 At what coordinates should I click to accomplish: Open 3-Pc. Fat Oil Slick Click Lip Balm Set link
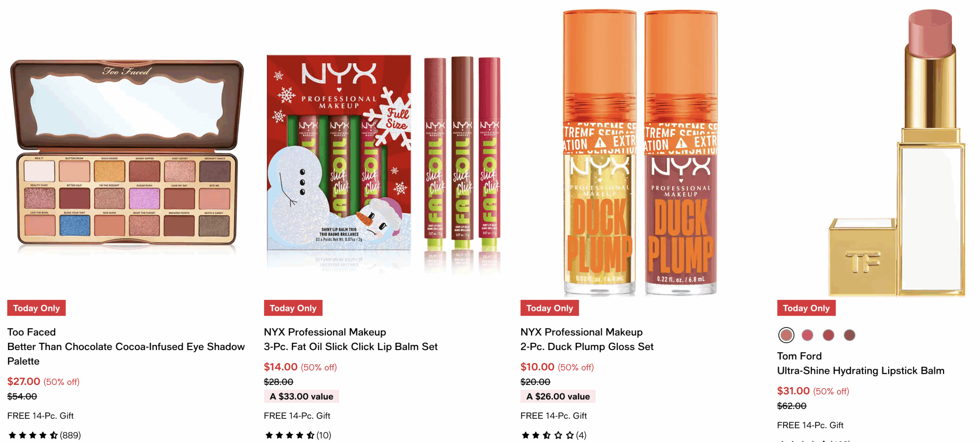pos(350,346)
